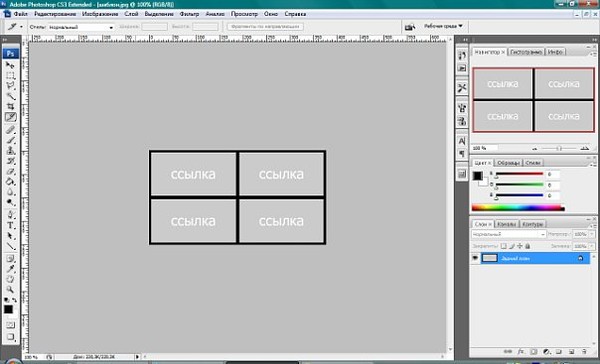Open the Фильтр menu
The height and width of the screenshot is (364, 600).
click(x=189, y=14)
